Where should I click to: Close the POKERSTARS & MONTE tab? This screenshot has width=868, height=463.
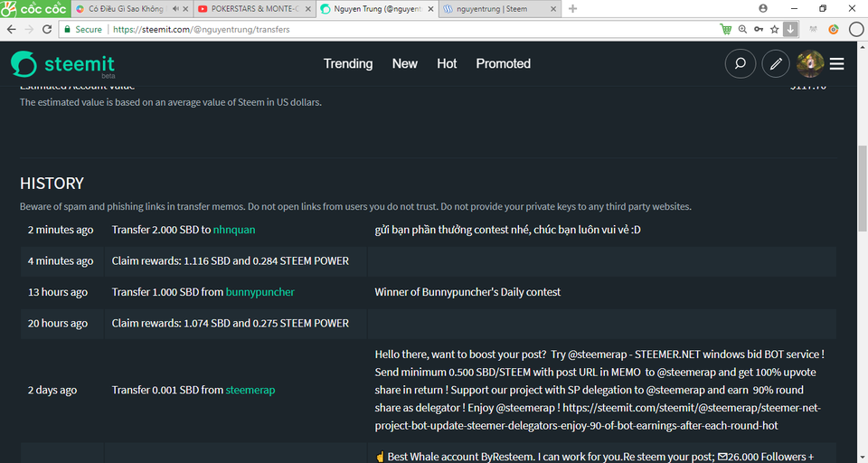(x=307, y=9)
